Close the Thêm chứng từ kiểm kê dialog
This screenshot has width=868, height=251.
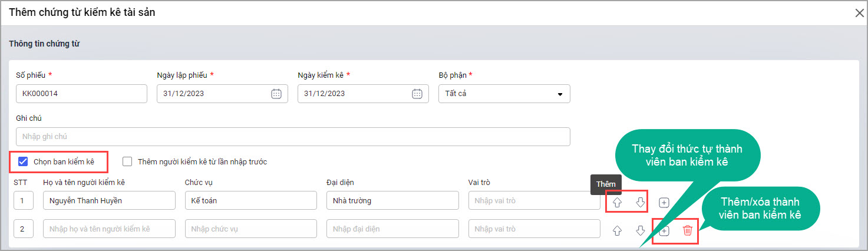click(859, 13)
